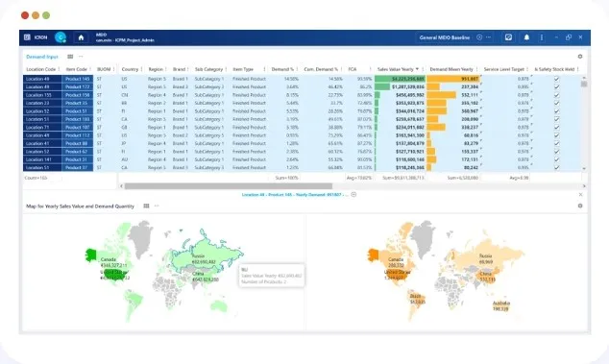Open the vertical dots menu in header
609x364 pixels.
542,37
